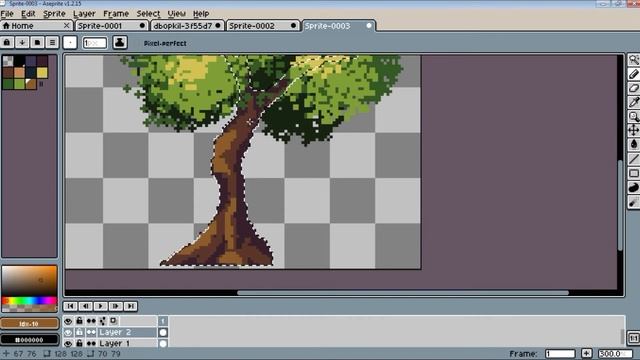Open the File menu
The width and height of the screenshot is (640, 360).
click(x=7, y=14)
